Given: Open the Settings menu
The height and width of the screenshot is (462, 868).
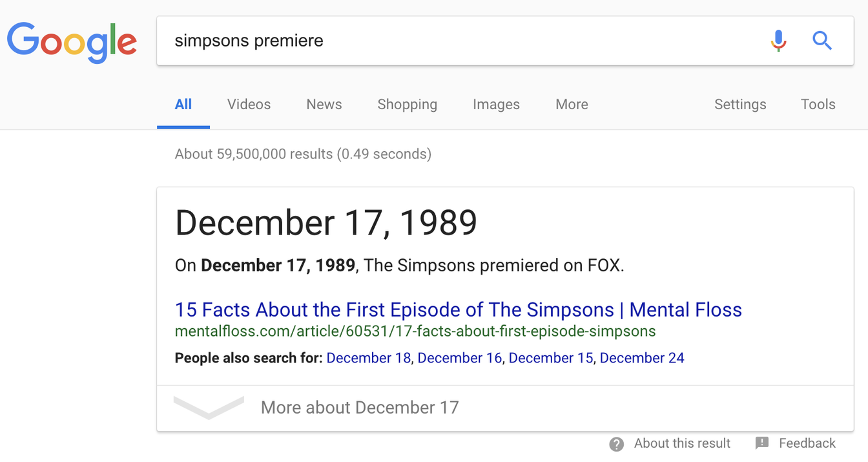Looking at the screenshot, I should [x=740, y=104].
